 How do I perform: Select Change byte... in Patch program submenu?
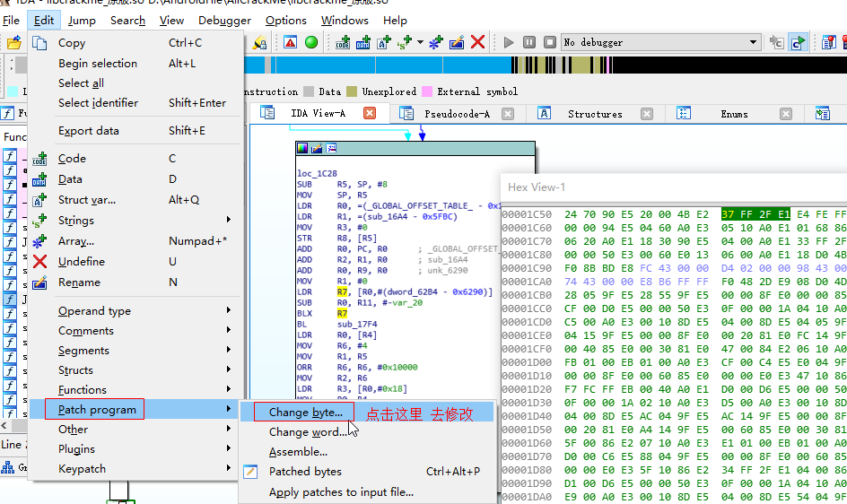click(x=367, y=413)
